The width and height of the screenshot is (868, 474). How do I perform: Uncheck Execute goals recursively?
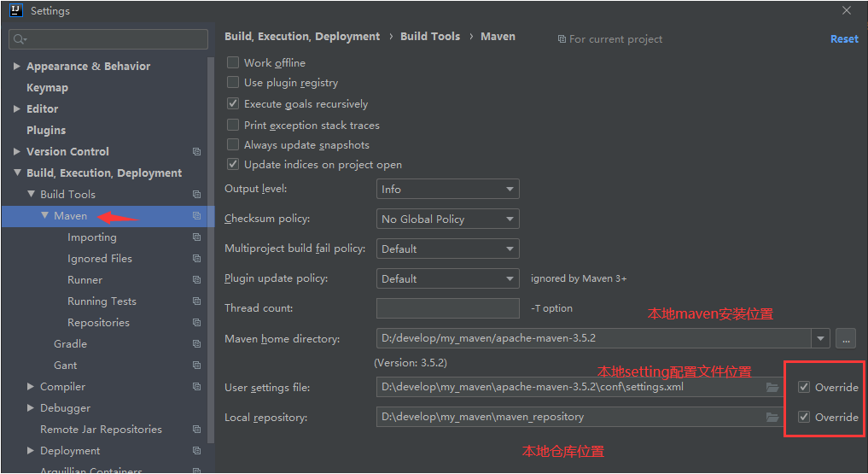[233, 103]
